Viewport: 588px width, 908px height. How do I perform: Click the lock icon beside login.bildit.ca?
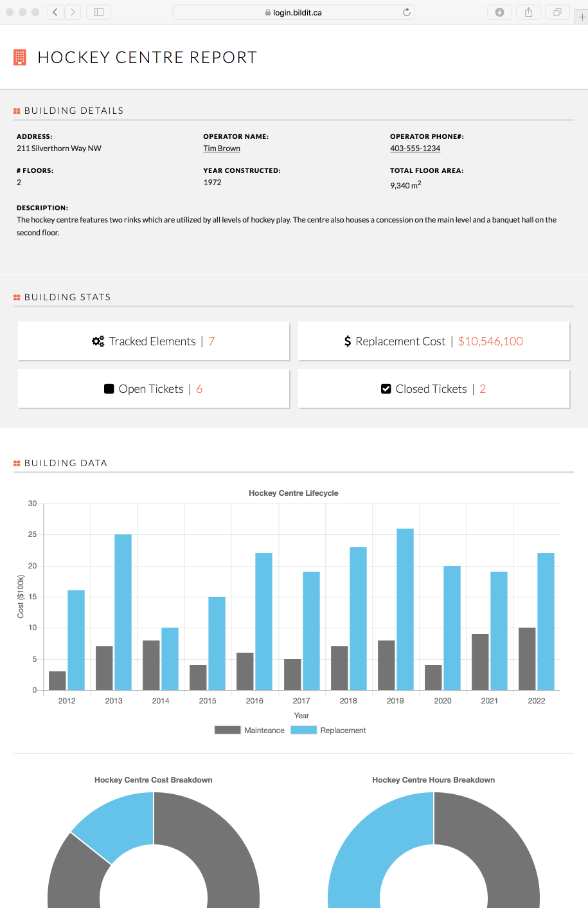click(268, 12)
